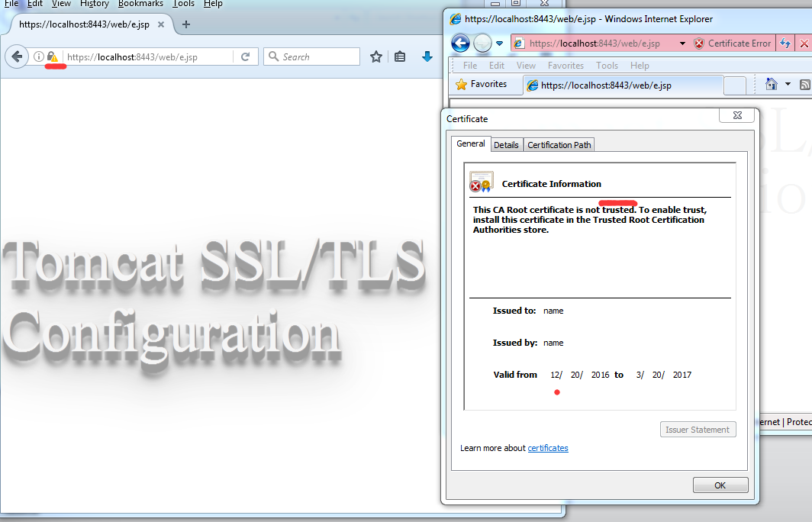The height and width of the screenshot is (522, 812).
Task: Click Certificate Error shield badge
Action: click(733, 43)
